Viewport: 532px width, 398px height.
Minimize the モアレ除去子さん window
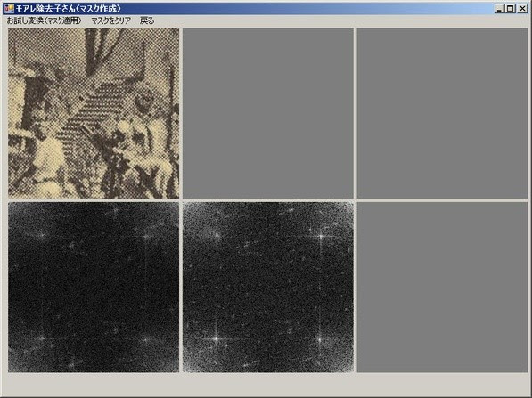pos(499,9)
